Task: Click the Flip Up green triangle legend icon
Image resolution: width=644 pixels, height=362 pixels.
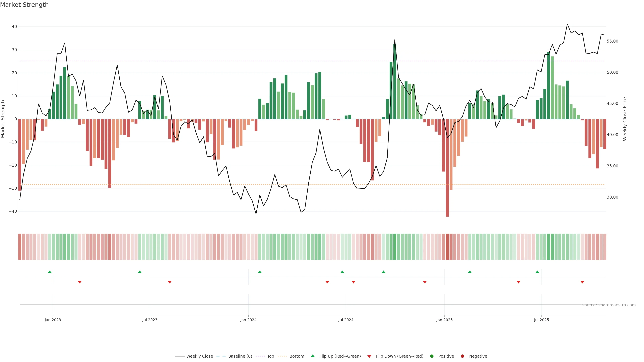Action: (312, 356)
